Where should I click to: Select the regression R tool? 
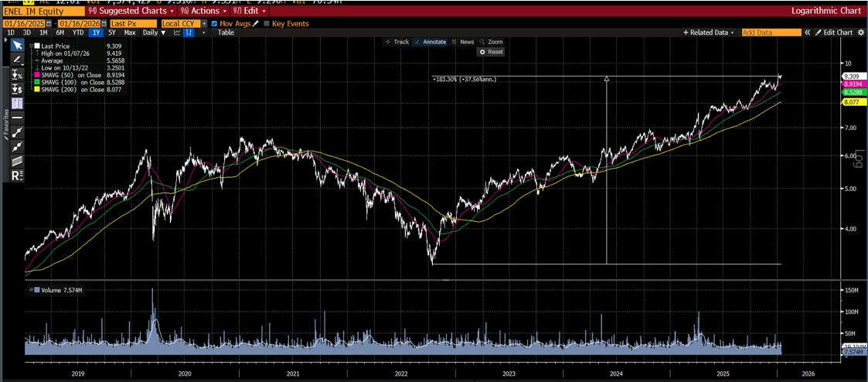[17, 176]
